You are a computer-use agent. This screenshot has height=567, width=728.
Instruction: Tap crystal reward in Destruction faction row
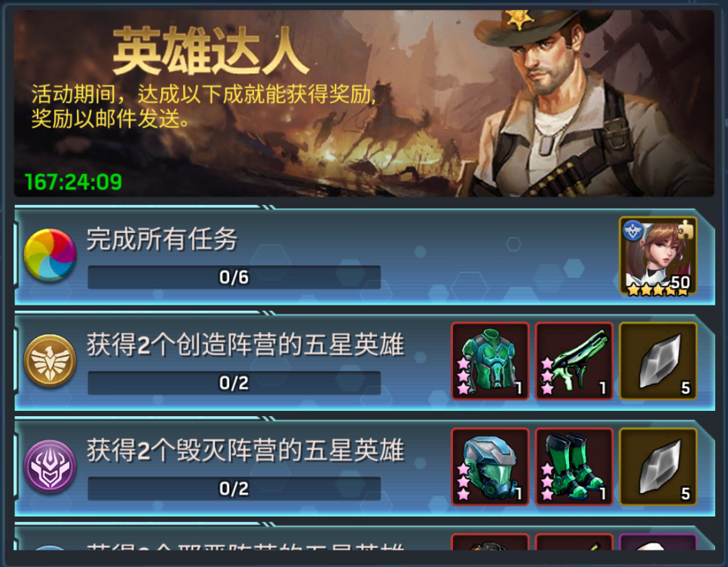659,467
